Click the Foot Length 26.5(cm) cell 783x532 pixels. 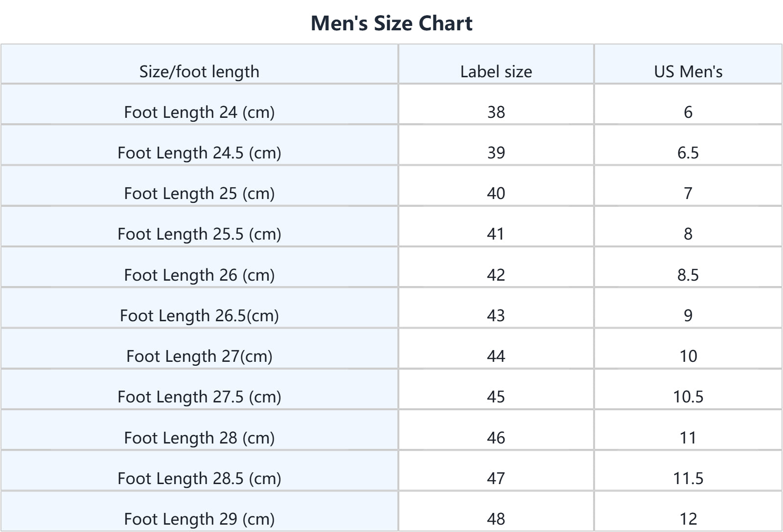199,315
